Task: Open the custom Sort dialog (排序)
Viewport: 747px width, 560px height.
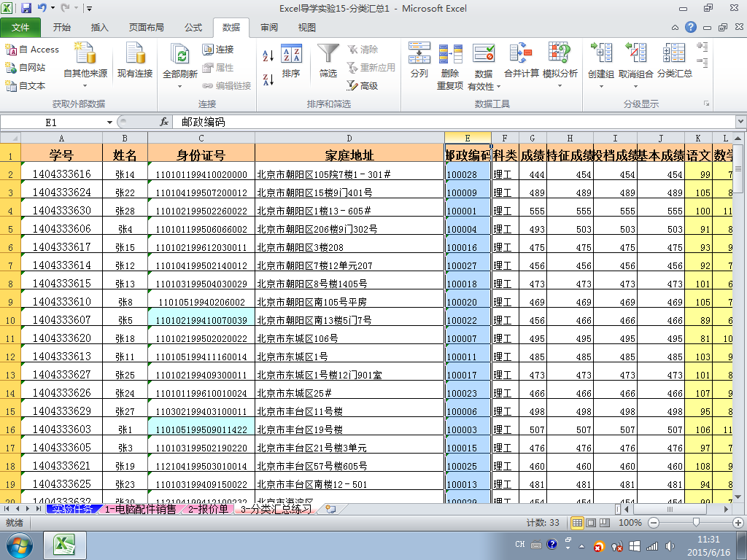Action: click(x=290, y=61)
